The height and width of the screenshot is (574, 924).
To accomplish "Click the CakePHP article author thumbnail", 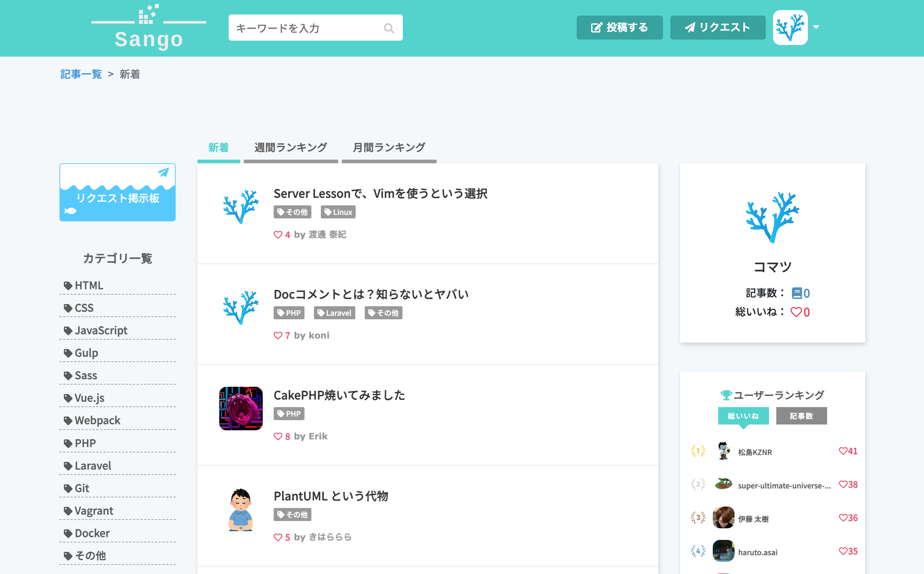I will pyautogui.click(x=241, y=409).
